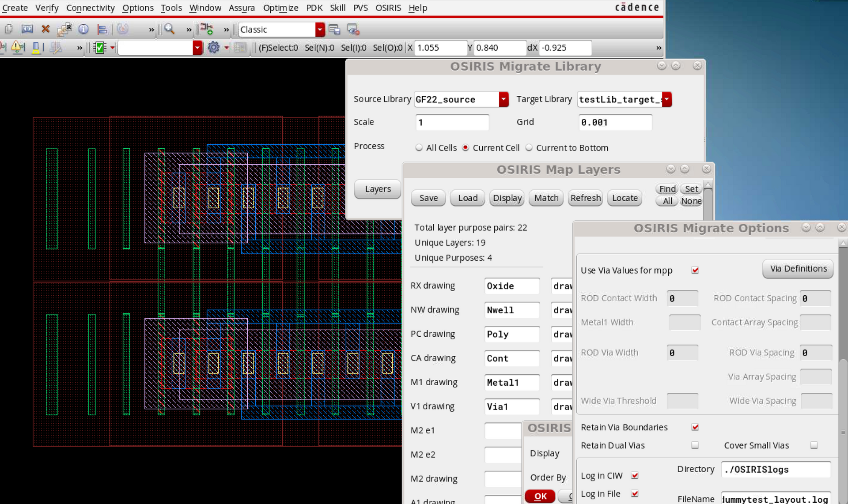Click the eye view icon right of Classic
Image resolution: width=848 pixels, height=504 pixels.
[x=353, y=30]
